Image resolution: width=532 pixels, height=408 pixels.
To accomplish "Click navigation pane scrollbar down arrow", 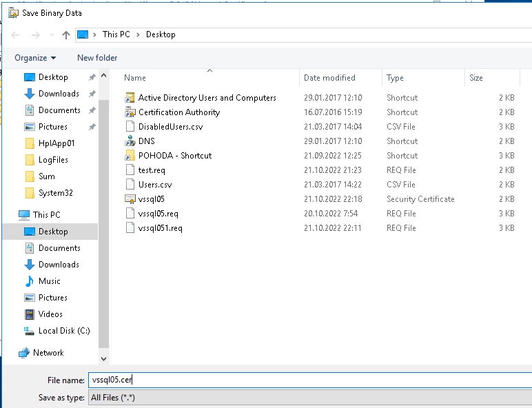I will tap(104, 358).
